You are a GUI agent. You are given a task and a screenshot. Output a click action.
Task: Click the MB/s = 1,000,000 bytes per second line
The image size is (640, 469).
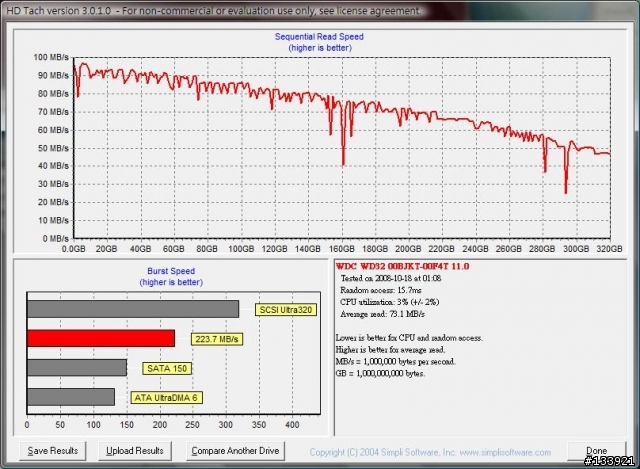tap(396, 362)
